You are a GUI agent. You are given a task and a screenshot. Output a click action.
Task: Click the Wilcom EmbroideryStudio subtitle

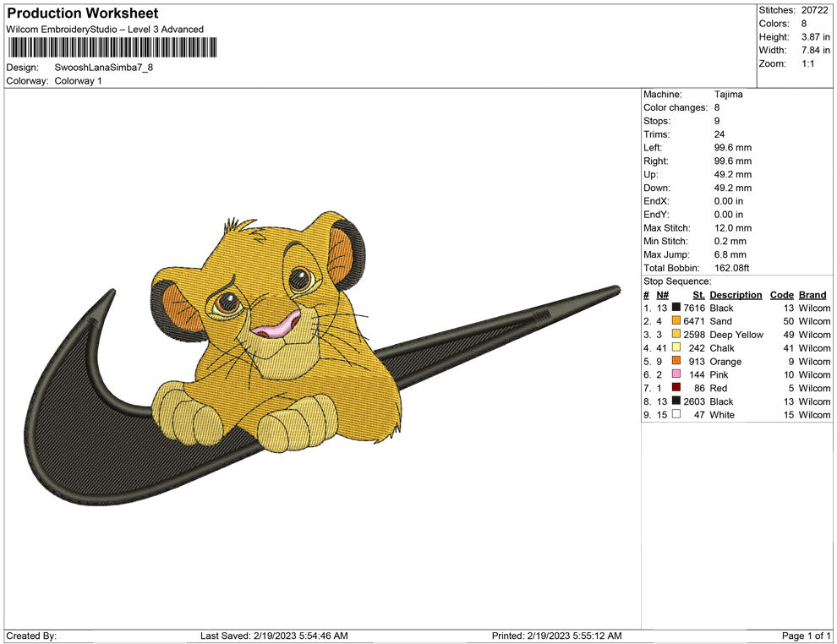(x=105, y=30)
